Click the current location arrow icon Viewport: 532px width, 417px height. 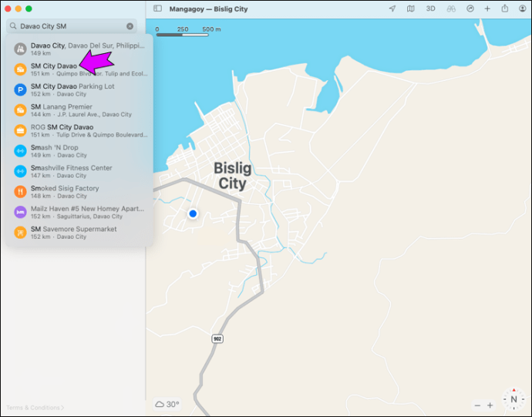pos(392,8)
